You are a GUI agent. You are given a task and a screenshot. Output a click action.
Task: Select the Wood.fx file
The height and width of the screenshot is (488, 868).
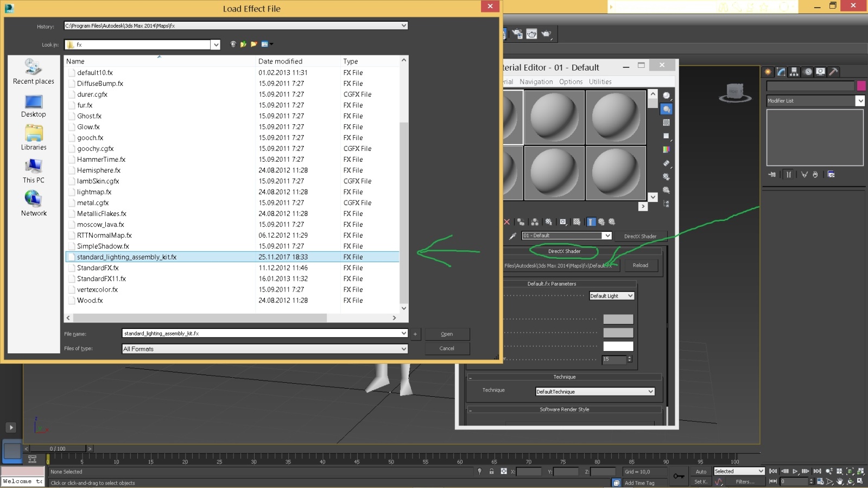coord(90,301)
